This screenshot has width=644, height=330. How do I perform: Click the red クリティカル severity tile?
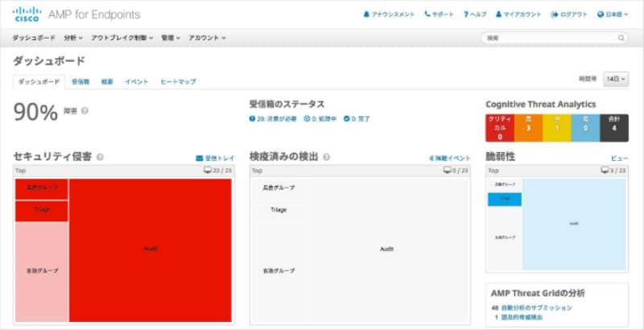click(499, 127)
